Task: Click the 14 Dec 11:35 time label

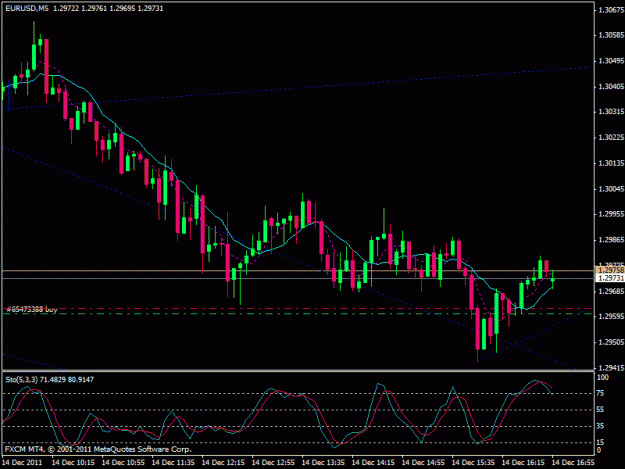Action: pyautogui.click(x=173, y=463)
